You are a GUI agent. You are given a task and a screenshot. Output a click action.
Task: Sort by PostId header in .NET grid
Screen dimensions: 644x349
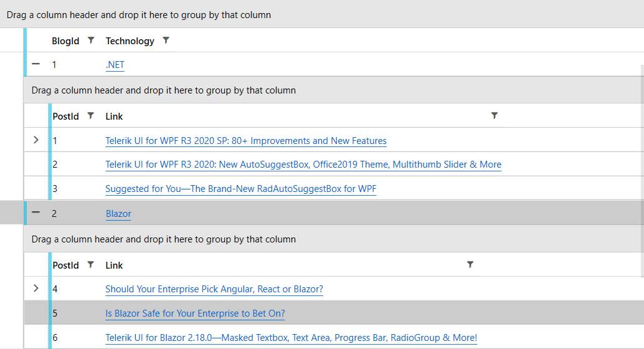66,117
